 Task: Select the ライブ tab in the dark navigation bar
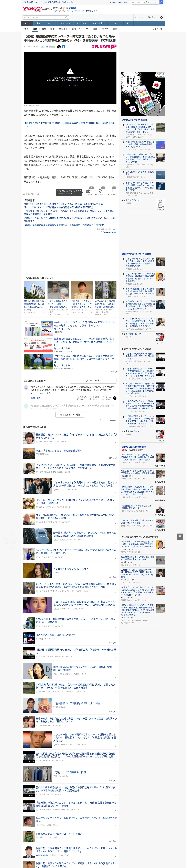click(x=49, y=24)
